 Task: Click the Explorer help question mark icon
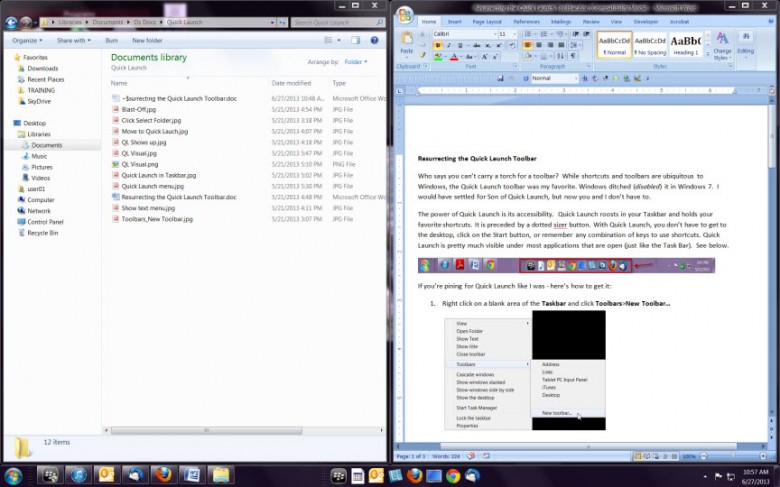point(374,40)
